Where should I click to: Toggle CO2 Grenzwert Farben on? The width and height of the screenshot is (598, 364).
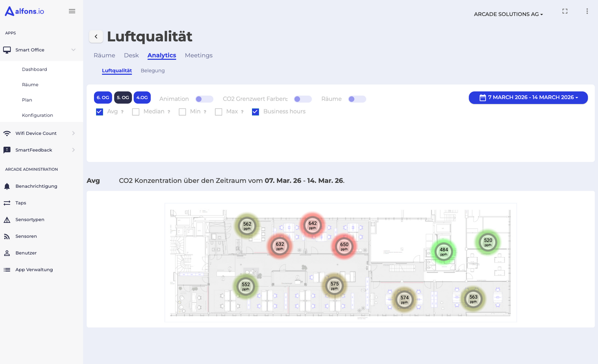pyautogui.click(x=302, y=99)
